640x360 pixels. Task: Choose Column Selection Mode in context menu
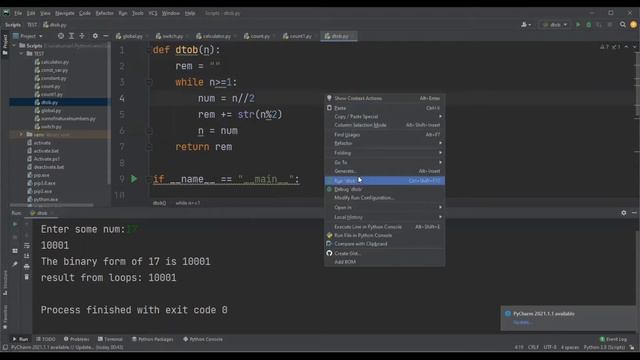[x=384, y=125]
